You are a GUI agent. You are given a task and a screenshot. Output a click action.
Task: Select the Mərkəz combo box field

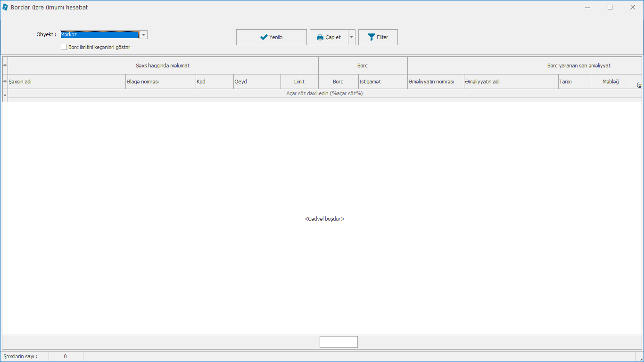(99, 35)
